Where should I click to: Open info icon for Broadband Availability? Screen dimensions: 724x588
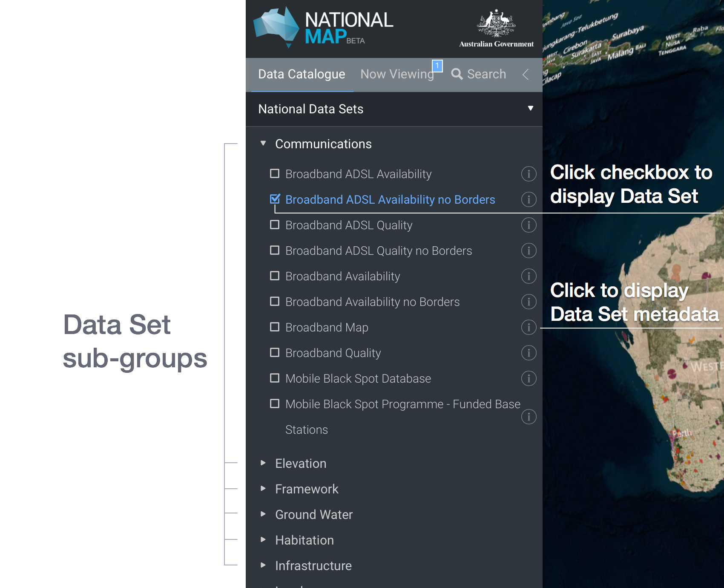click(529, 276)
